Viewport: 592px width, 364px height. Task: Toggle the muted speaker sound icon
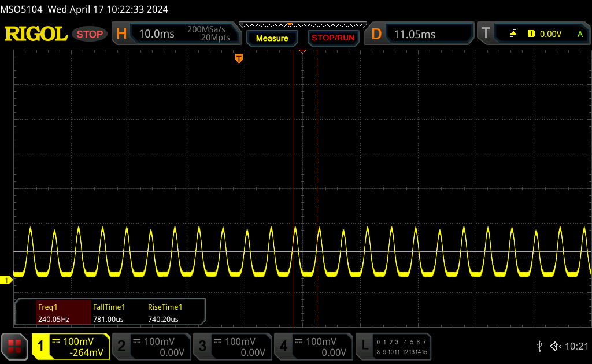pyautogui.click(x=556, y=346)
